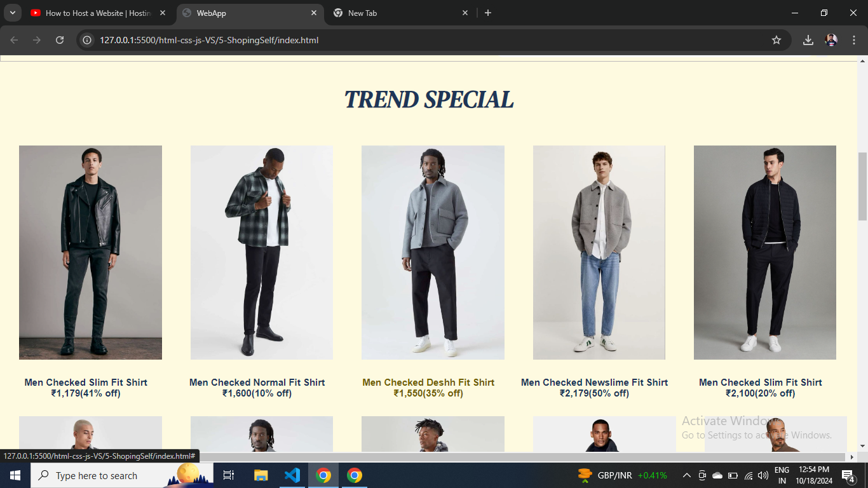Open Men Checked Deshh Fit Shirt link
Viewport: 868px width, 488px height.
pyautogui.click(x=428, y=383)
